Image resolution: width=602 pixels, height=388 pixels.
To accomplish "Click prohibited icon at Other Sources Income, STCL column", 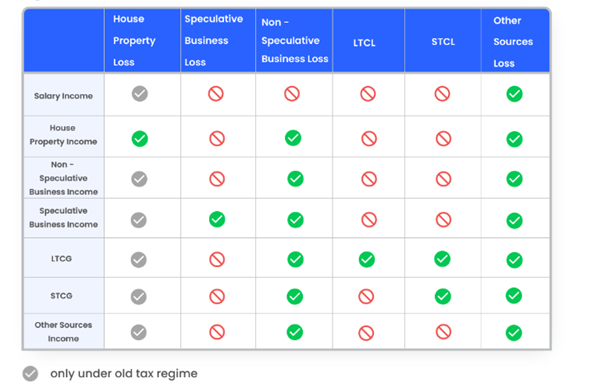I will coord(443,332).
